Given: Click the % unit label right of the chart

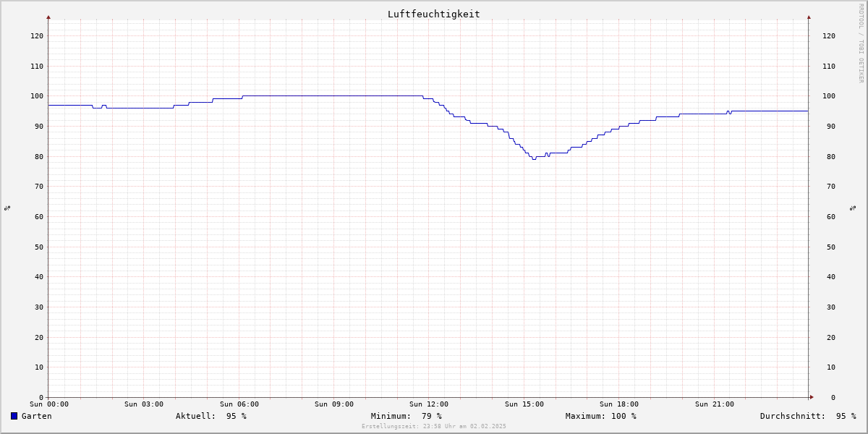Looking at the screenshot, I should [x=853, y=208].
